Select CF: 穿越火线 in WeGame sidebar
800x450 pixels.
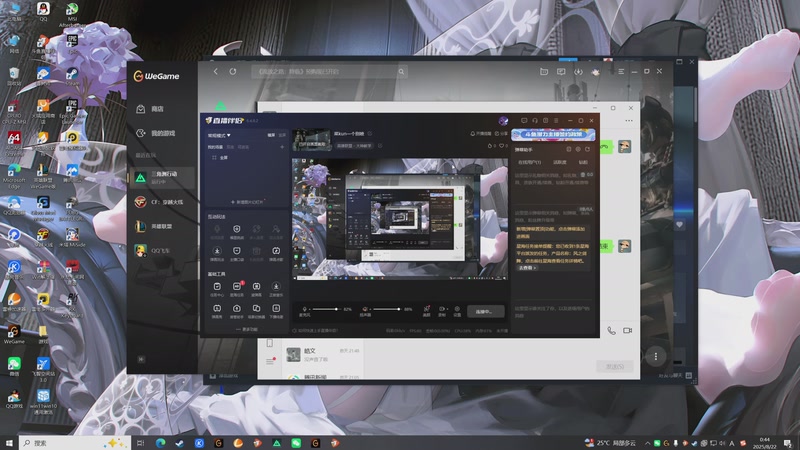pos(159,202)
